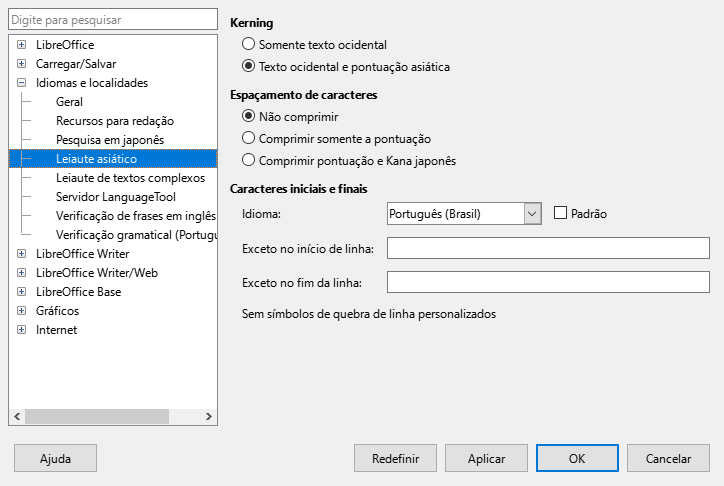724x486 pixels.
Task: Click the Exceto no início de linha field
Action: click(x=548, y=248)
